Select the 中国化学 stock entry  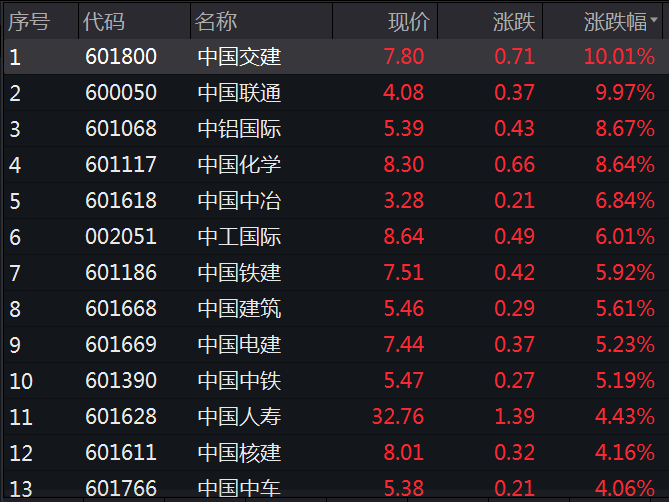tap(239, 165)
